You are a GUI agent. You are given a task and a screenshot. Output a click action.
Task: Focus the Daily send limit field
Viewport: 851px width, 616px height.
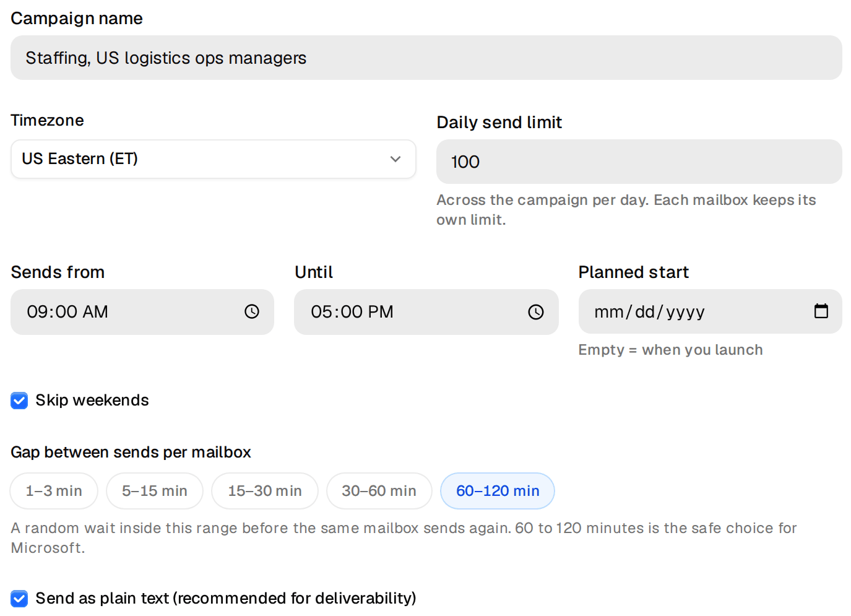click(x=639, y=162)
